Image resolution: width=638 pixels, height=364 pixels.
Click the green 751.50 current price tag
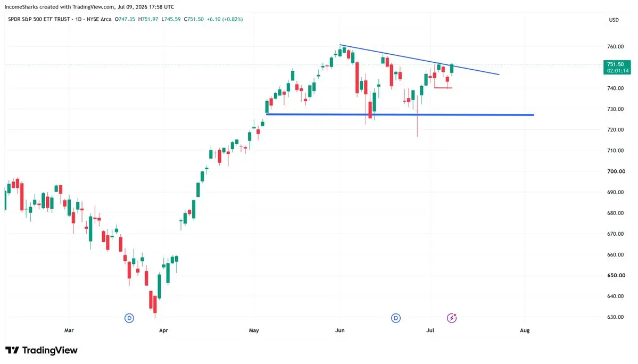(617, 68)
